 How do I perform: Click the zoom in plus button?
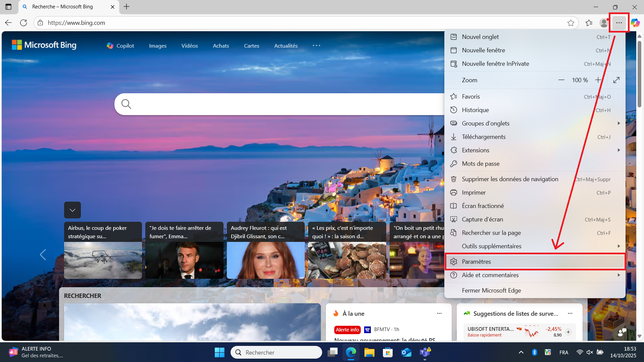(598, 80)
